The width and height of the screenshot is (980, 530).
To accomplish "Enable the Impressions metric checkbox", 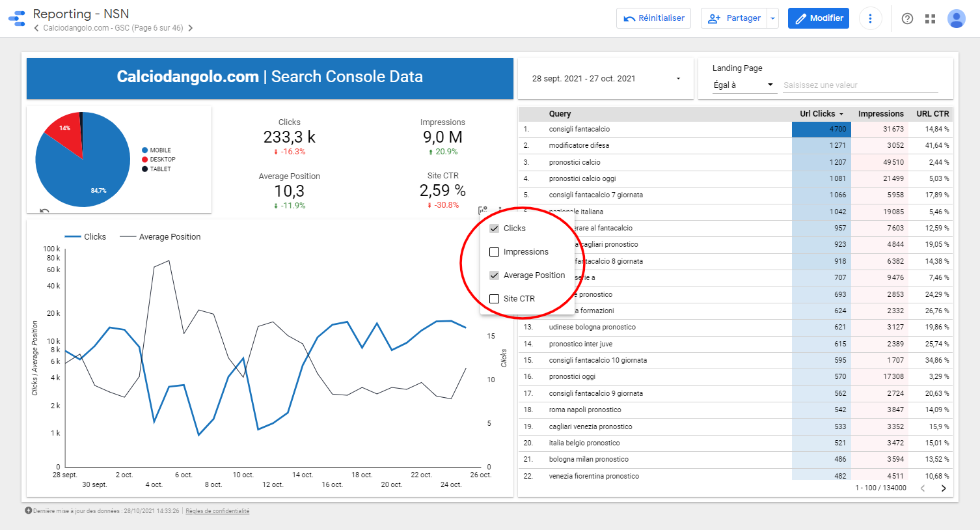I will [495, 252].
